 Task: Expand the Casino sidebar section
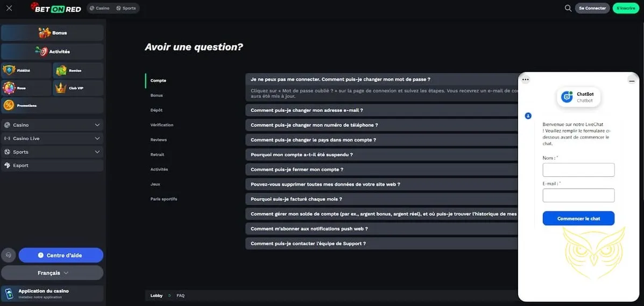click(52, 125)
